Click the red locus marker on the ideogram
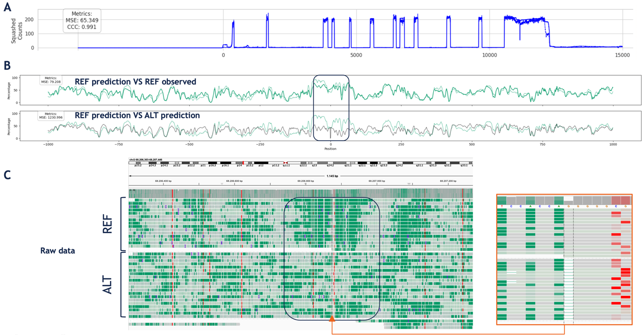 (x=243, y=163)
